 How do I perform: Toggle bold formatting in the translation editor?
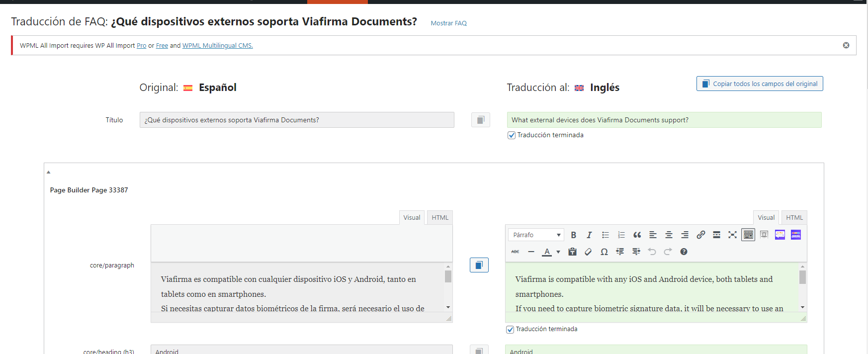pyautogui.click(x=573, y=235)
